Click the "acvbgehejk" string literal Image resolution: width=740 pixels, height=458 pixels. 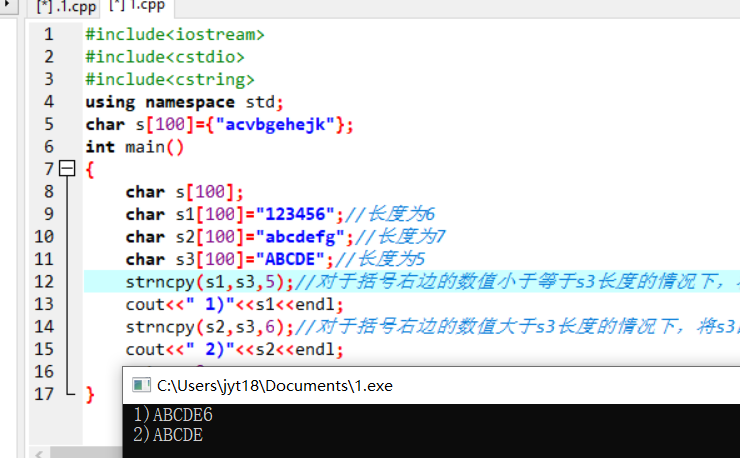[x=275, y=125]
